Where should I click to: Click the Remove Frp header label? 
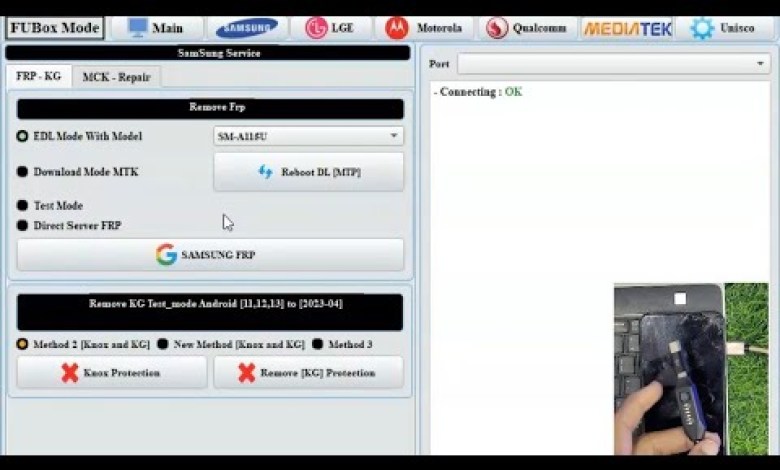tap(217, 107)
